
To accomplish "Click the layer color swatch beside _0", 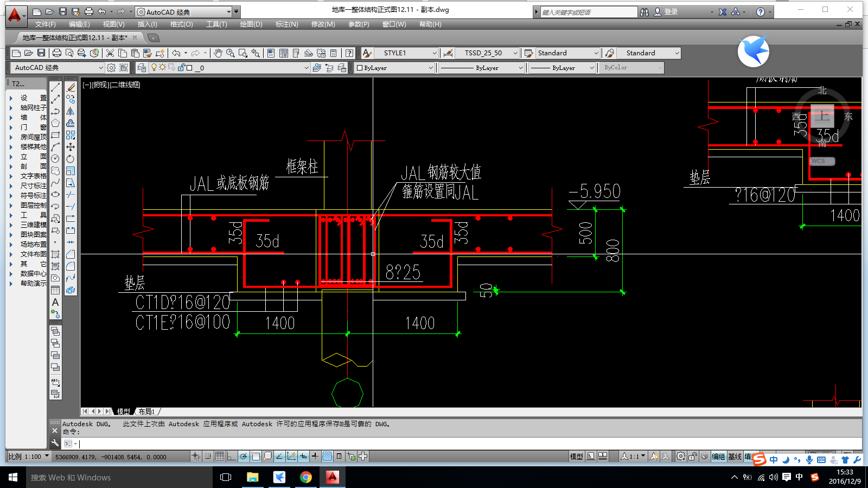I will [x=189, y=68].
